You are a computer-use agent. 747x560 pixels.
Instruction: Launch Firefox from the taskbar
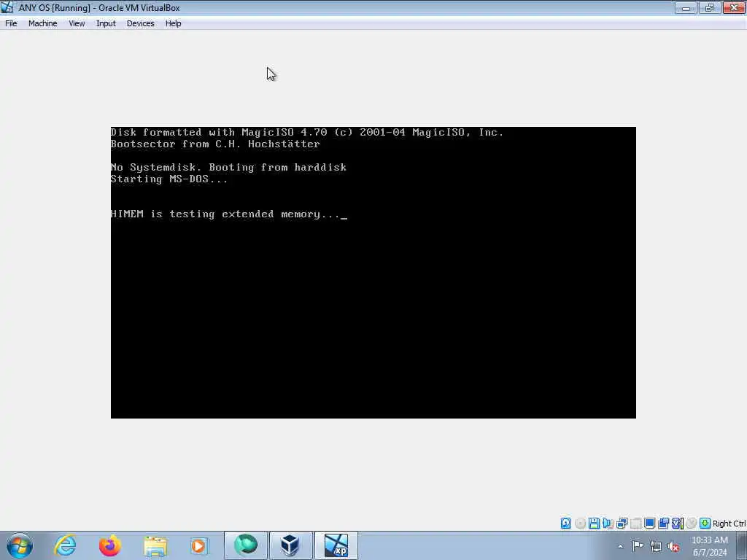(110, 545)
